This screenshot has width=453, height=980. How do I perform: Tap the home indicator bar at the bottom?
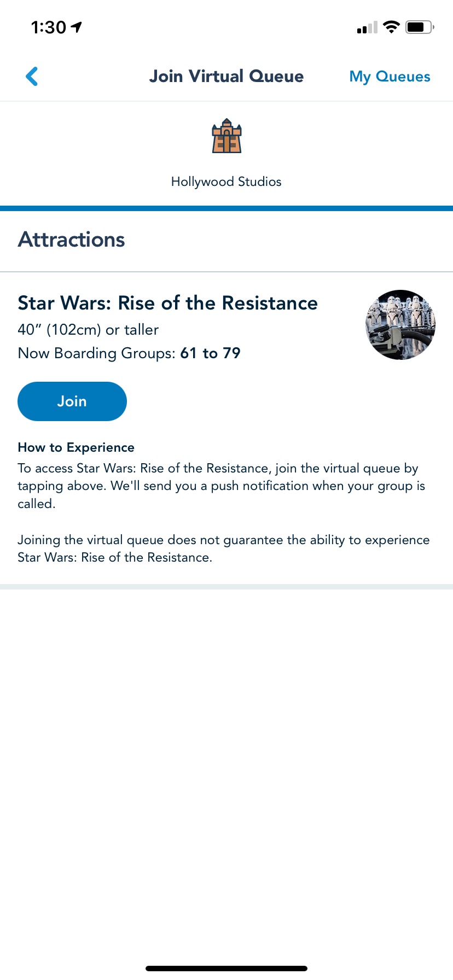click(226, 969)
